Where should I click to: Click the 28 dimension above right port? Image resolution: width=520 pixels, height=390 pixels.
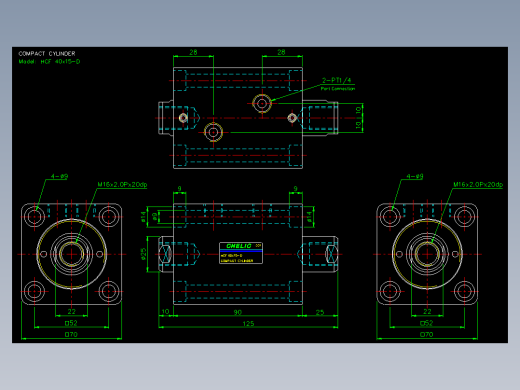point(281,52)
